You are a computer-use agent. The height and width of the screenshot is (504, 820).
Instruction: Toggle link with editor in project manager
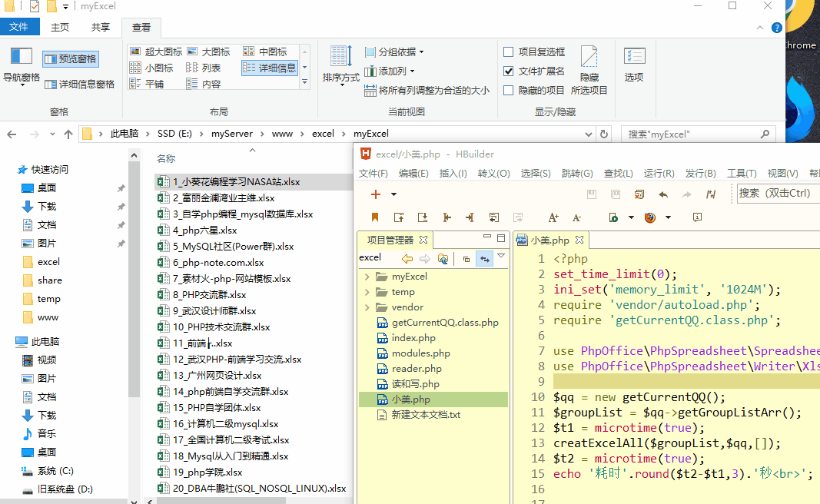485,259
